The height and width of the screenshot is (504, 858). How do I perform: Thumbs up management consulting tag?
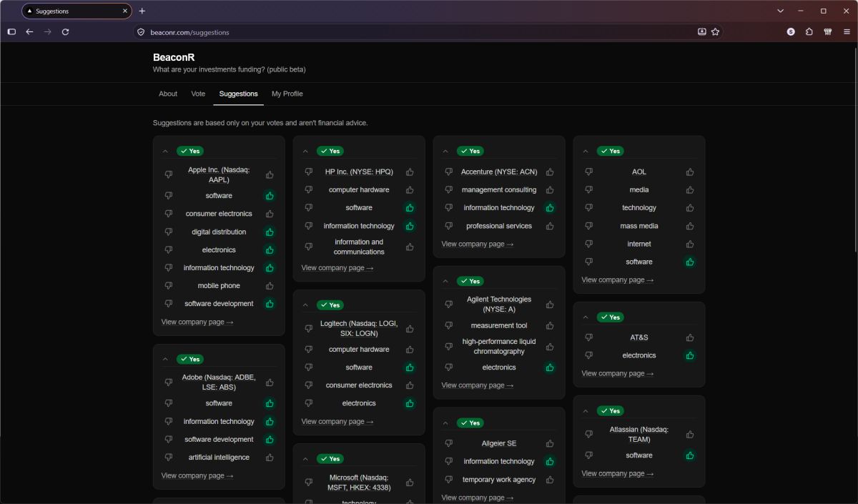pyautogui.click(x=550, y=190)
